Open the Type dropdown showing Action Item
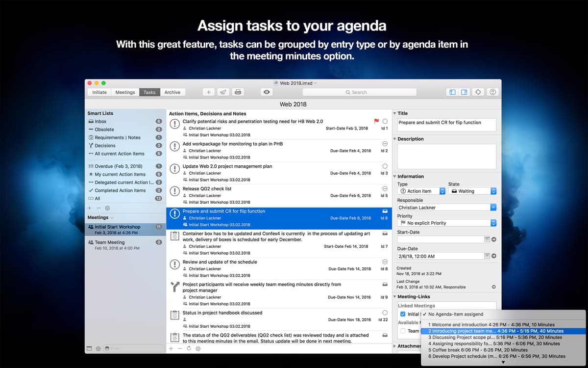This screenshot has width=588, height=368. pos(421,191)
